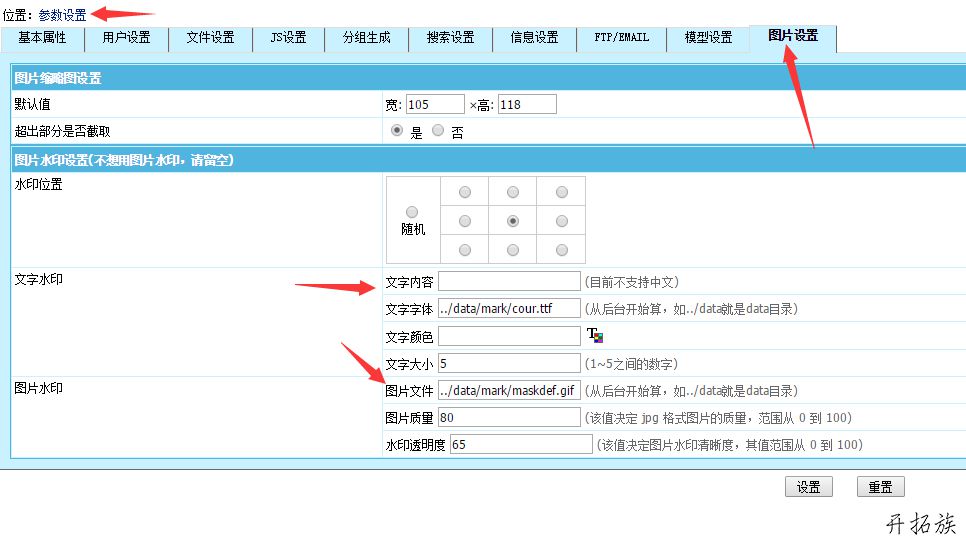
Task: Click the watermark clarity range hint text
Action: click(x=730, y=445)
